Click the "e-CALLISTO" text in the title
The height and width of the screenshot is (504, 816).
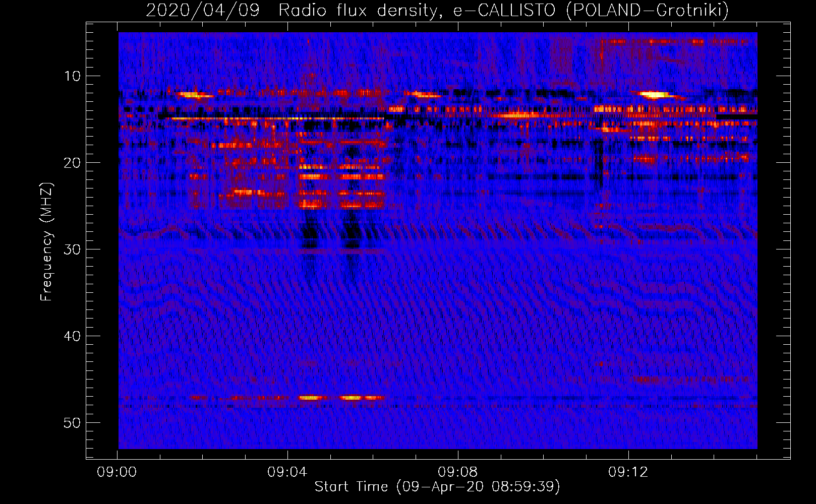pyautogui.click(x=504, y=11)
